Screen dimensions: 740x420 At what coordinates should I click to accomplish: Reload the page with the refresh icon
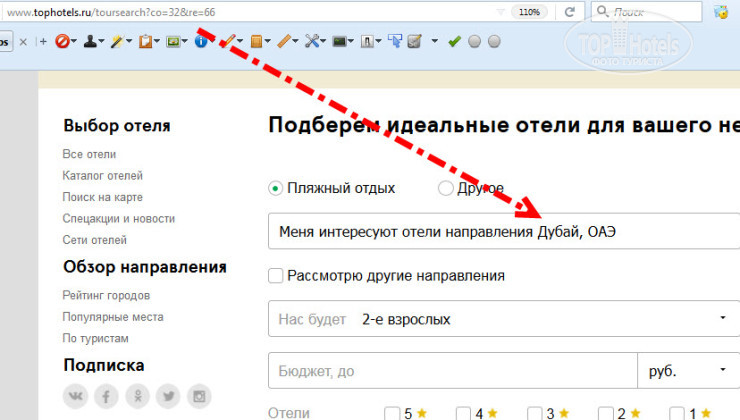point(570,13)
